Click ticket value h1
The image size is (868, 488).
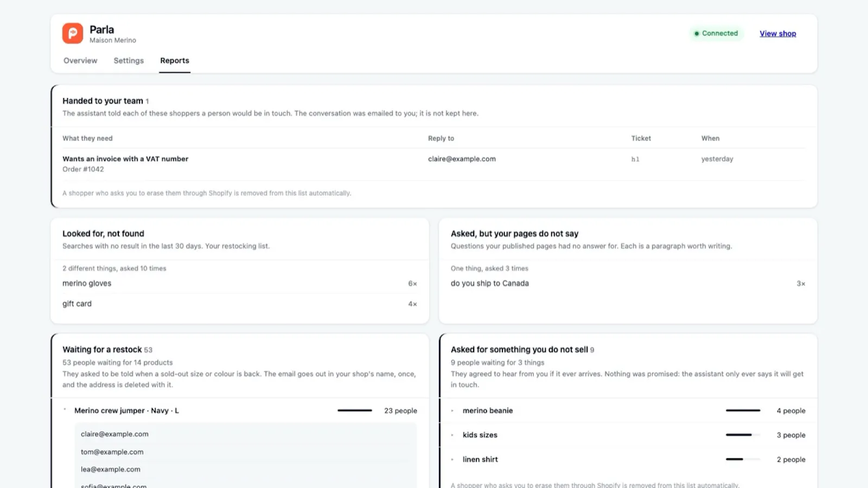tap(635, 159)
